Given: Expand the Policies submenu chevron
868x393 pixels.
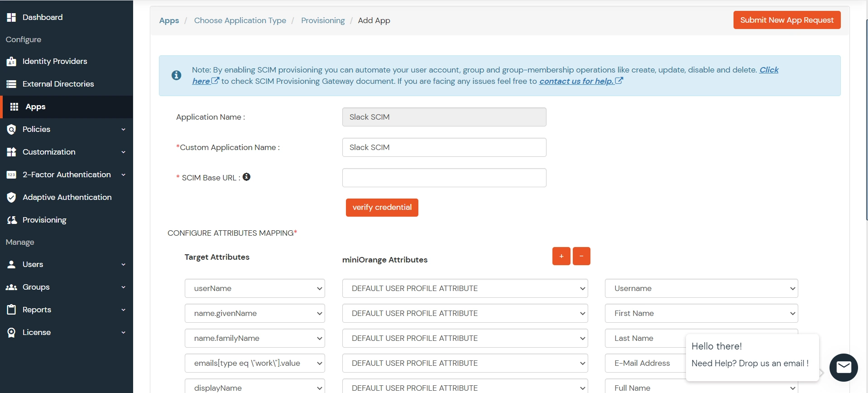Looking at the screenshot, I should coord(123,130).
